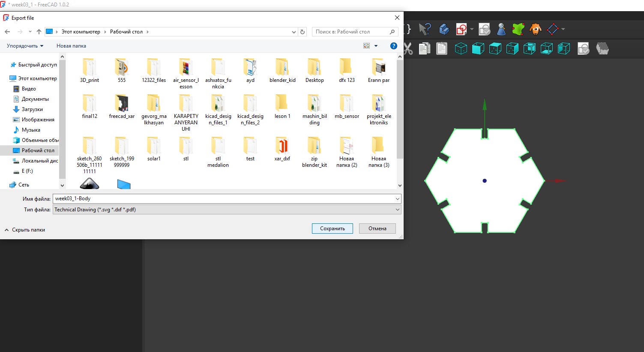
Task: Click the Сохранить button
Action: [x=332, y=229]
